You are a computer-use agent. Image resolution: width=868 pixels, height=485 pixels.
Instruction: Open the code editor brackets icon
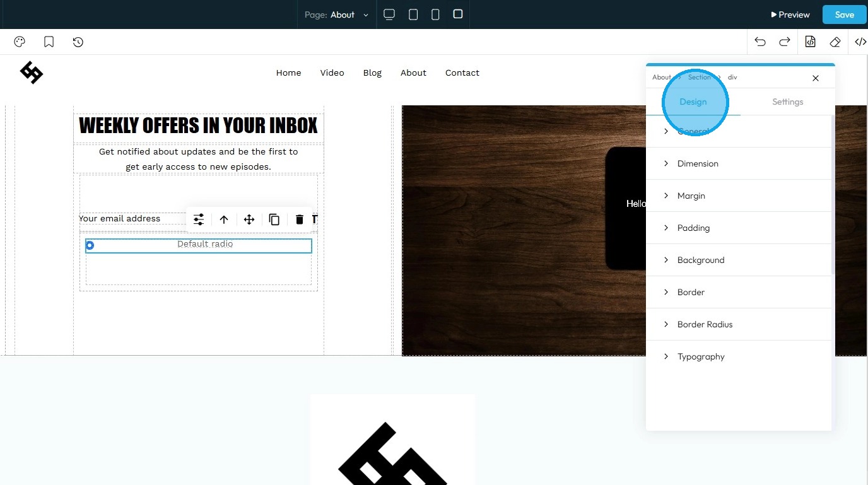tap(860, 42)
